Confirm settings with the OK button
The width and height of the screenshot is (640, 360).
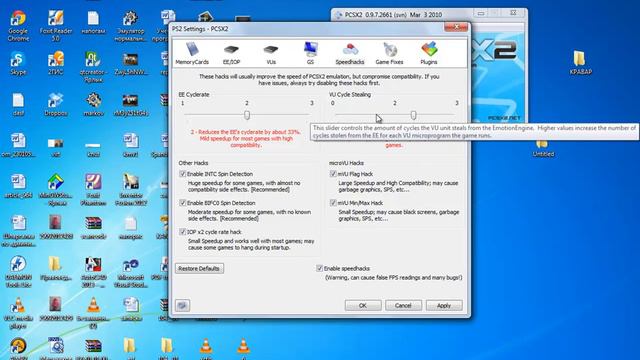click(x=363, y=305)
